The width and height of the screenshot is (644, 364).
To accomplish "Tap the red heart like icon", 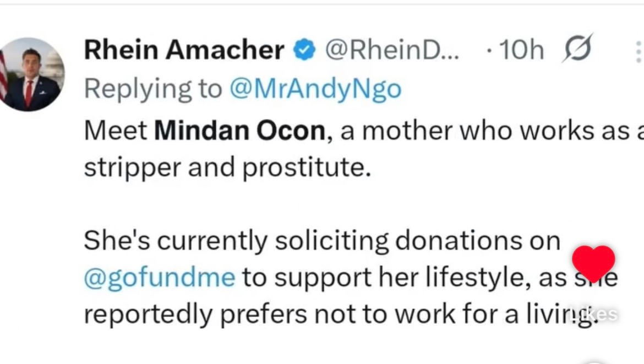I will pos(593,263).
